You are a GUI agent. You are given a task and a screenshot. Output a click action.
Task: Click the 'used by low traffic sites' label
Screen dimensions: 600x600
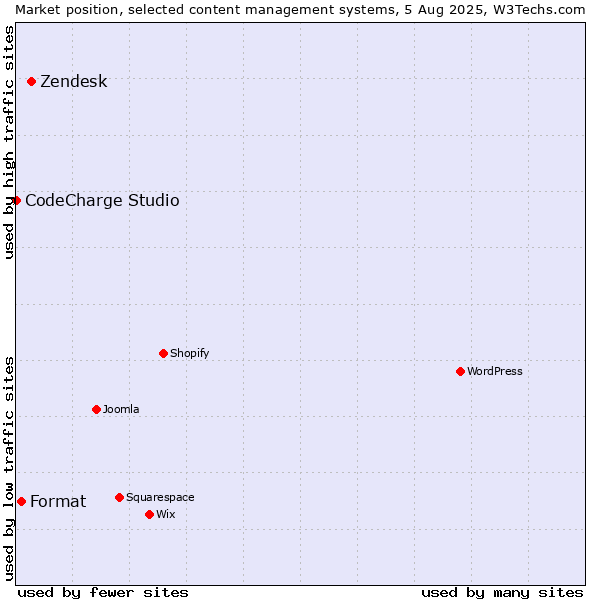click(x=8, y=470)
